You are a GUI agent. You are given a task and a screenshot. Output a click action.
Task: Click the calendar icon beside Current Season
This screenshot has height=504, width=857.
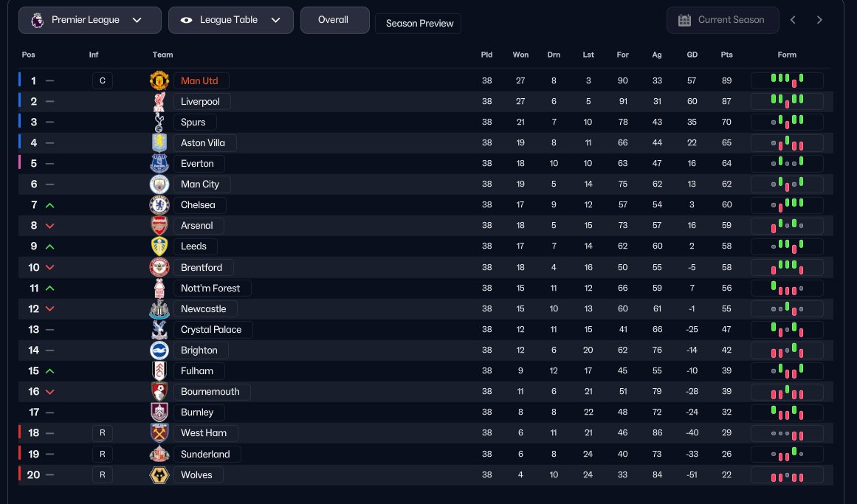coord(684,20)
